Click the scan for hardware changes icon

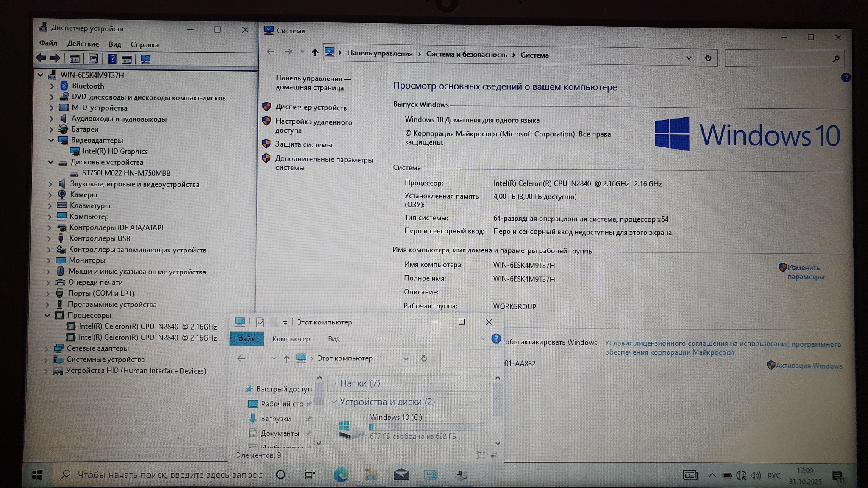pyautogui.click(x=145, y=59)
